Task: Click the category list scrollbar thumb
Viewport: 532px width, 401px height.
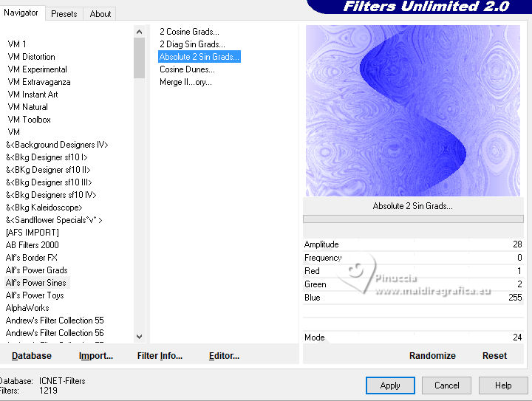Action: point(139,58)
